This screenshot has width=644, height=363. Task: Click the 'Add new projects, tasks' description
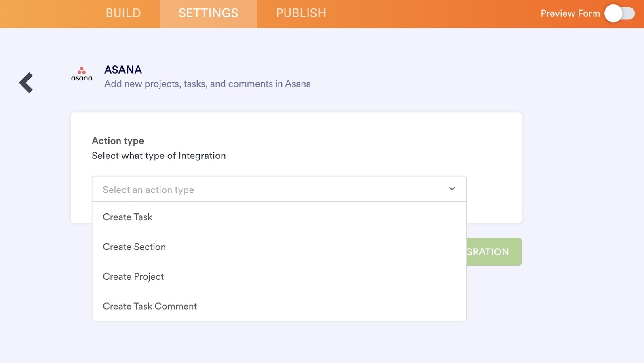click(207, 84)
